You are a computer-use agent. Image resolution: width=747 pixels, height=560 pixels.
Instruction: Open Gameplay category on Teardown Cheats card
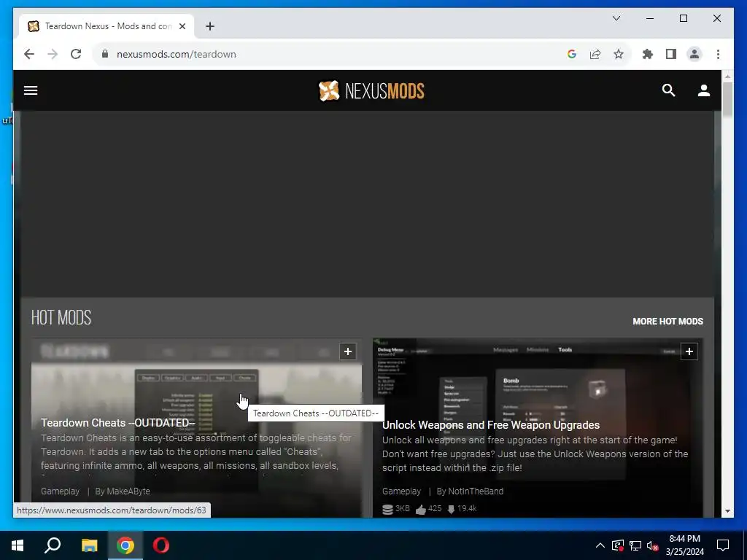click(x=60, y=491)
